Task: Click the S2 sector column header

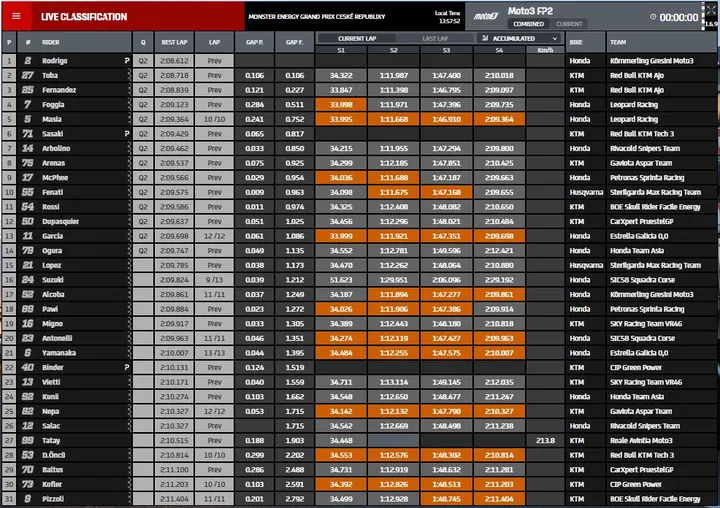Action: coord(394,50)
